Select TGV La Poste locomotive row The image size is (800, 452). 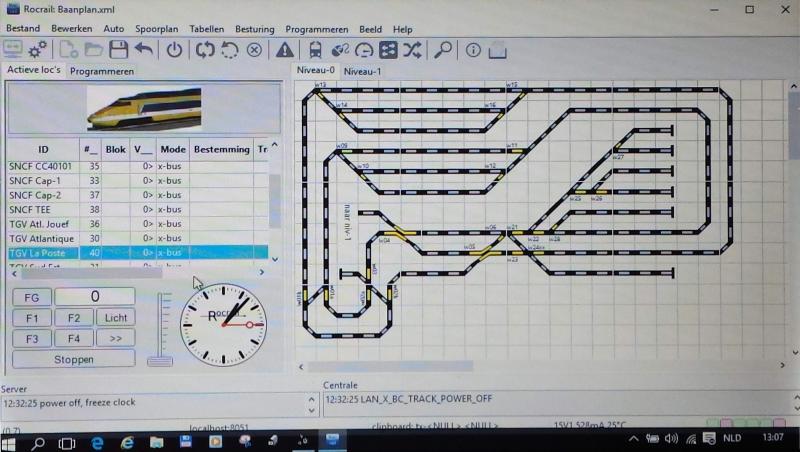coord(138,253)
